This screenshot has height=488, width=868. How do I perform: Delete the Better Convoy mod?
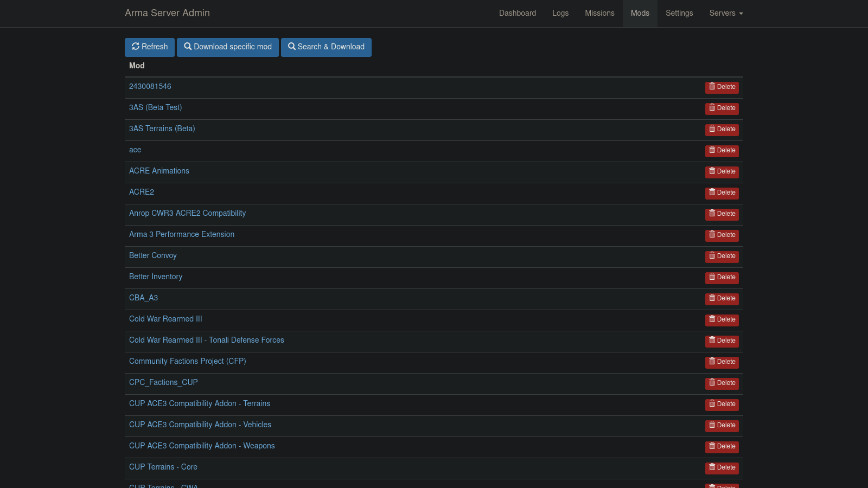722,256
